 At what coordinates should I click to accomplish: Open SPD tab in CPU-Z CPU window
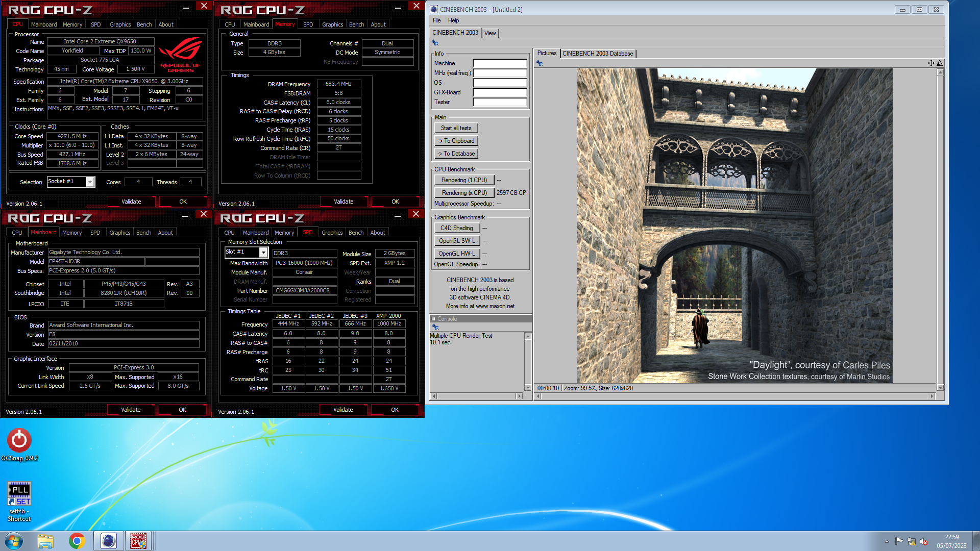click(x=96, y=24)
